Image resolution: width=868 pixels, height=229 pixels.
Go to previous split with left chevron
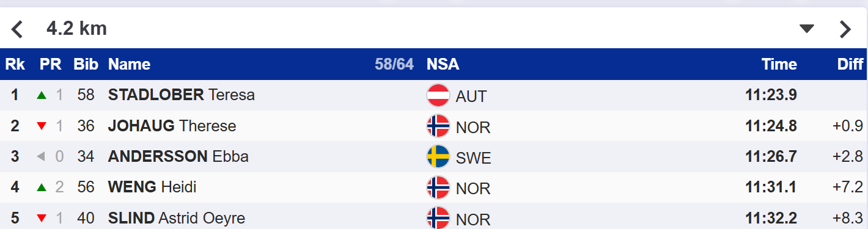(x=17, y=29)
